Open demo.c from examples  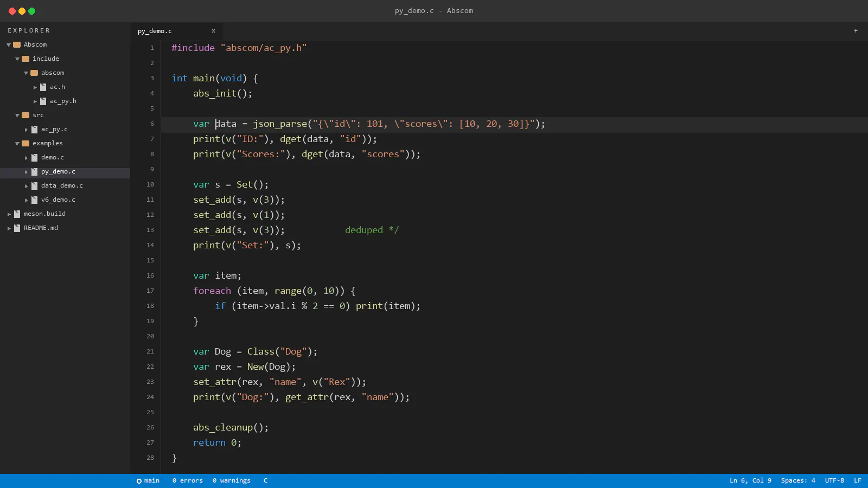pyautogui.click(x=53, y=157)
